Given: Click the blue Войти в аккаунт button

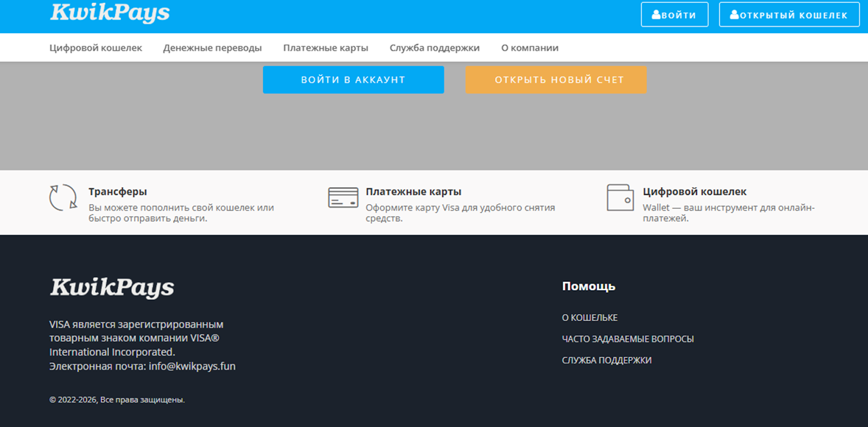Looking at the screenshot, I should [354, 80].
